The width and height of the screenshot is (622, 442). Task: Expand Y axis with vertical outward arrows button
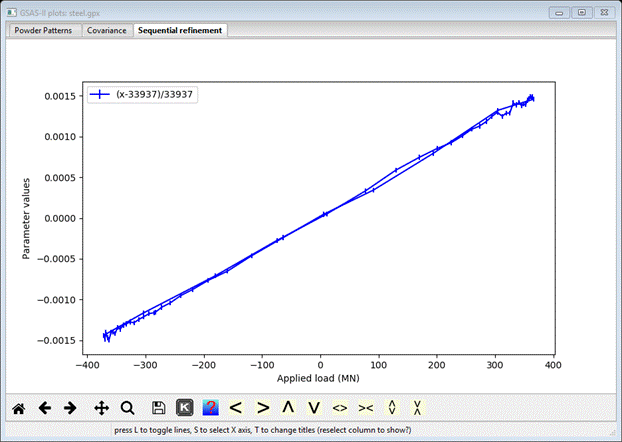pos(392,408)
